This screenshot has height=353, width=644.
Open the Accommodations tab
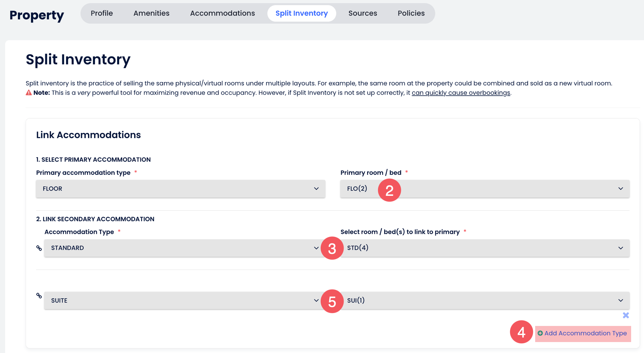(222, 13)
